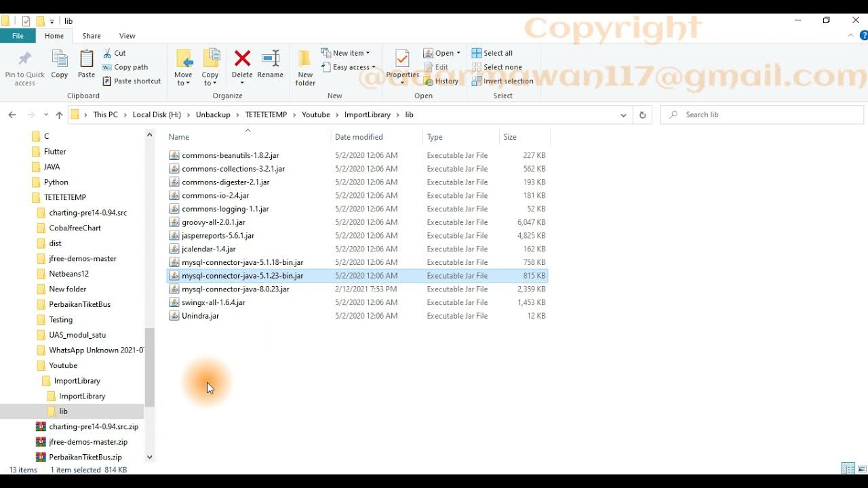Select commons-io-2.4.jar file
The height and width of the screenshot is (488, 868).
(x=215, y=195)
